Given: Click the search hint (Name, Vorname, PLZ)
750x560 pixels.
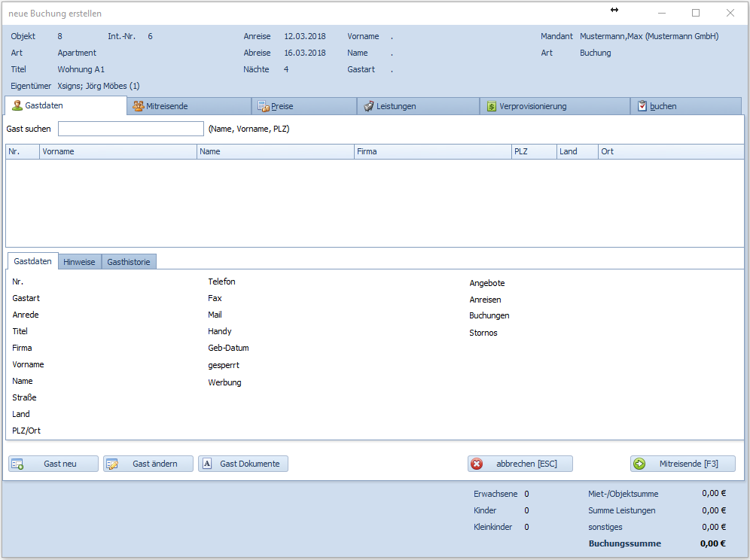Looking at the screenshot, I should coord(248,129).
